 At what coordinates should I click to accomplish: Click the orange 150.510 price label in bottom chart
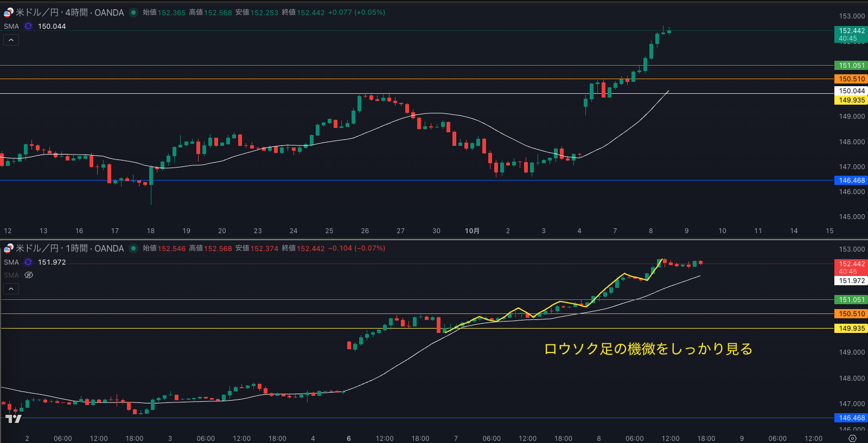tap(851, 314)
